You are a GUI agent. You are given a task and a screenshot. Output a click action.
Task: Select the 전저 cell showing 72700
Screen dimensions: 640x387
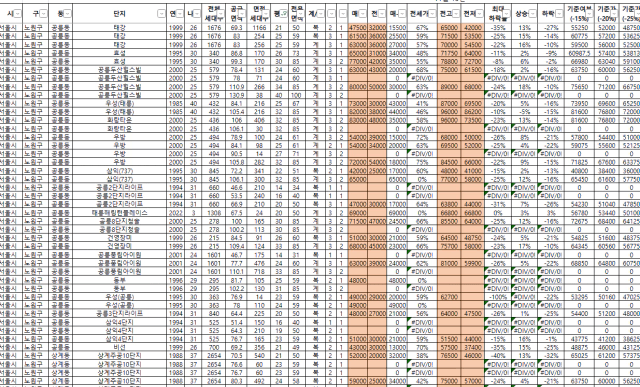click(473, 61)
